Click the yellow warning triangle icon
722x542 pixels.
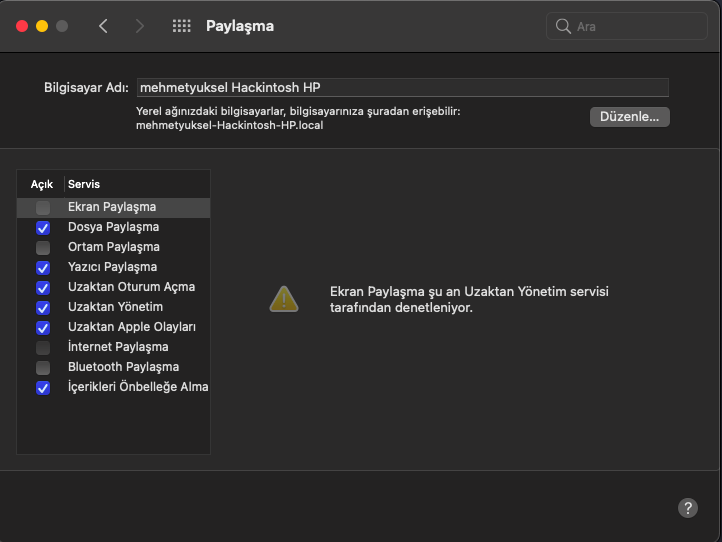(284, 298)
